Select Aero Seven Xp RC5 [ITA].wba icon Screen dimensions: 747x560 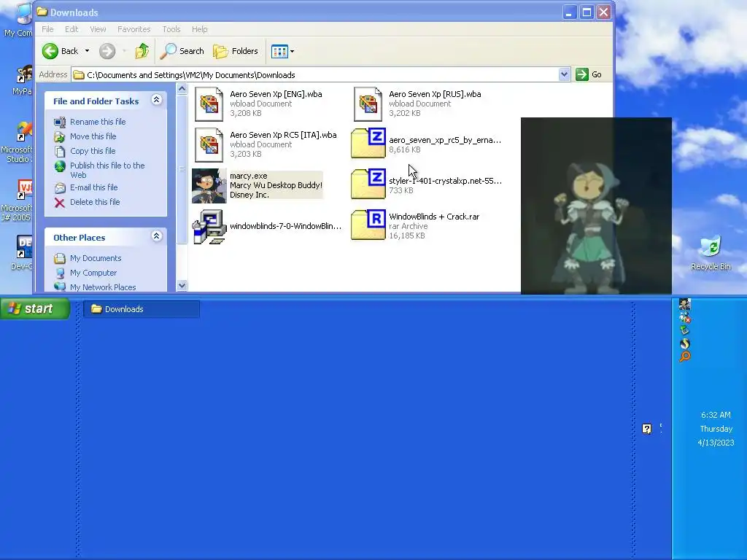(209, 145)
